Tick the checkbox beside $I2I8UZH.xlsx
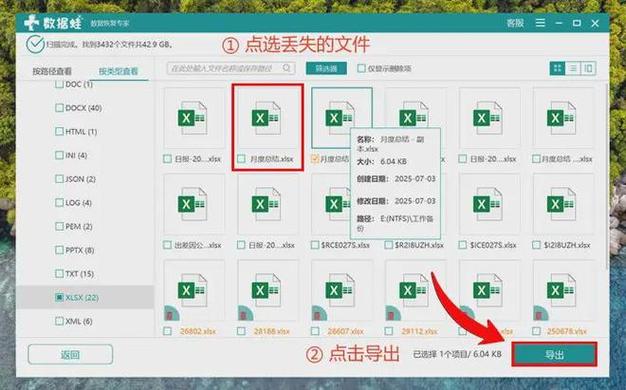626x390 pixels. (x=536, y=245)
